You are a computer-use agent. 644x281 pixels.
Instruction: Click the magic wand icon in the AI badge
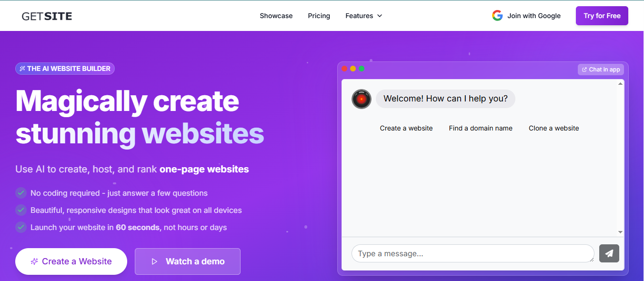(22, 68)
